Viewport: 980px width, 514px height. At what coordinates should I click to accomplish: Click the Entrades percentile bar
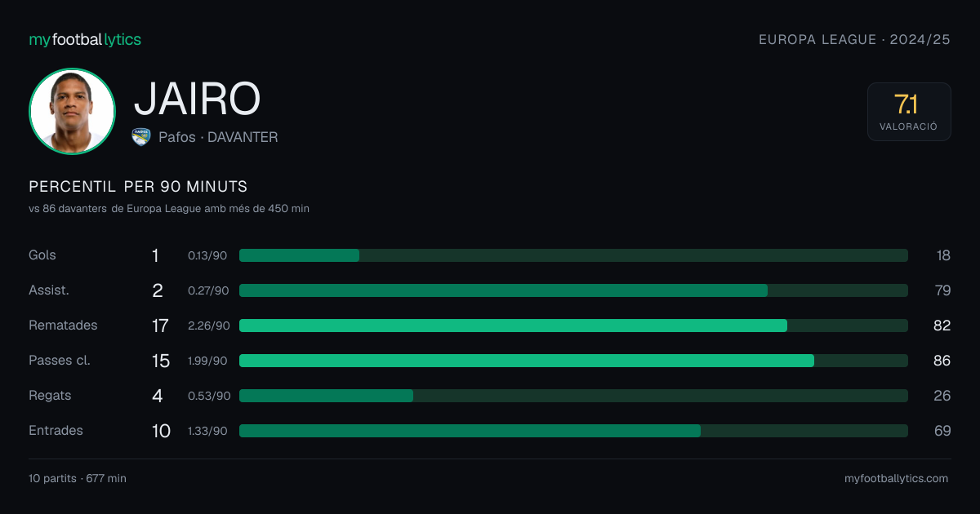(573, 431)
